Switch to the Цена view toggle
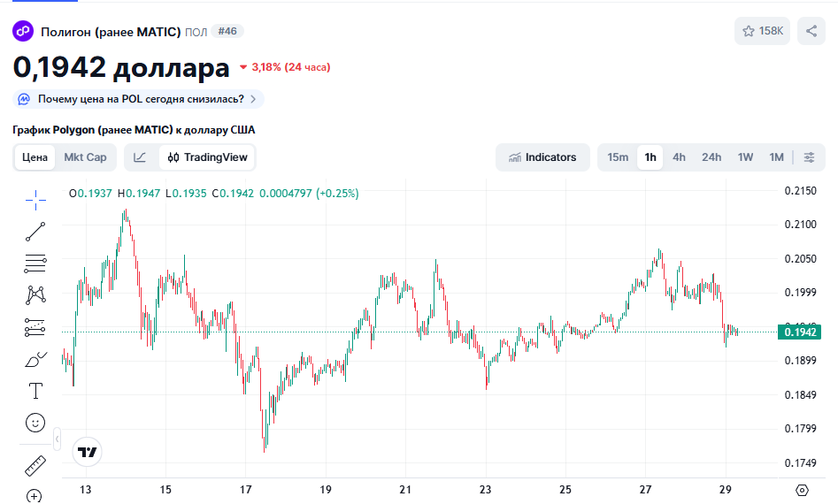 (35, 157)
